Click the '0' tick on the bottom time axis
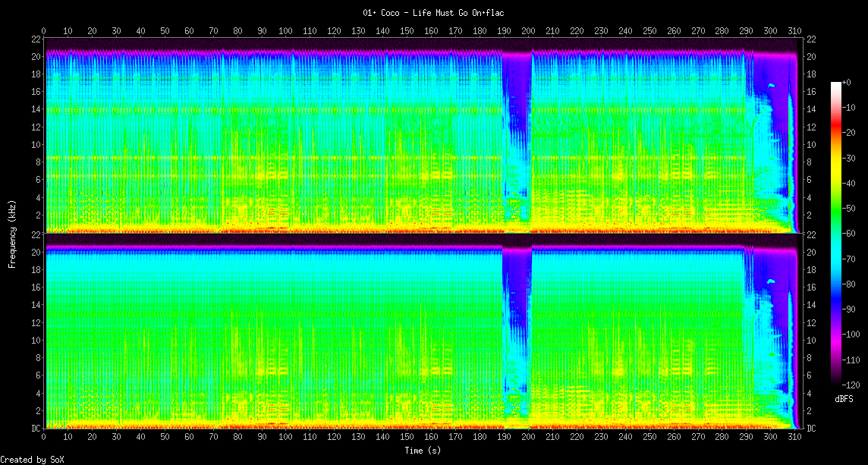The image size is (868, 465). click(43, 437)
